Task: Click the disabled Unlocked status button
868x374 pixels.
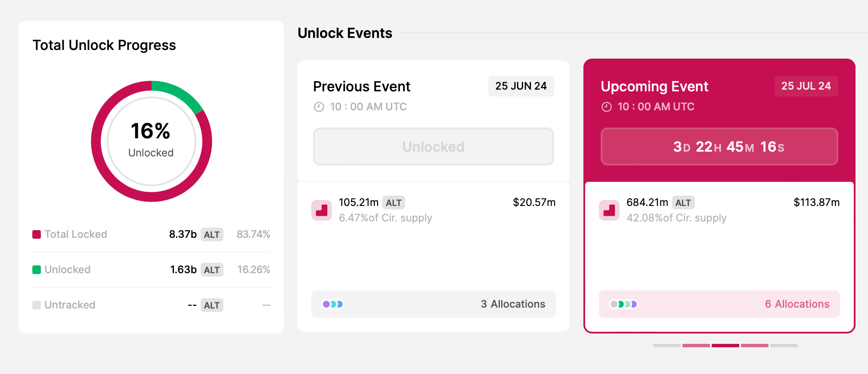Action: coord(433,146)
